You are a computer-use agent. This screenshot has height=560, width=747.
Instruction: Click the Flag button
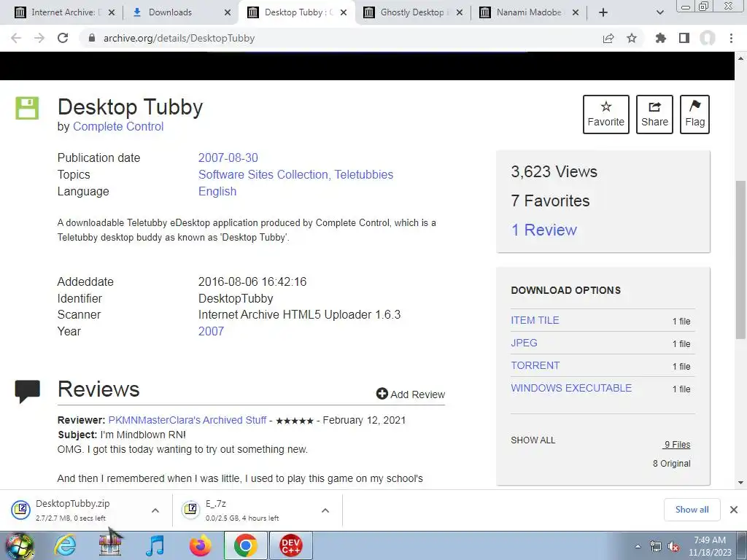click(x=694, y=114)
